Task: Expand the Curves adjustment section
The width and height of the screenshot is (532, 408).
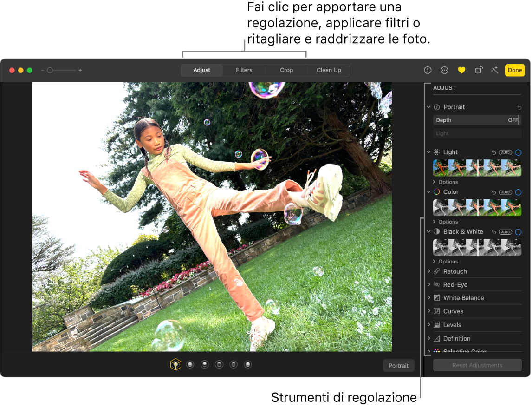Action: (428, 311)
